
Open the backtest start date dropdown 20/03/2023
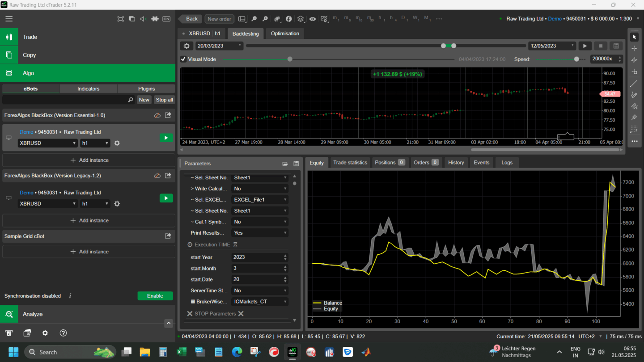[219, 46]
